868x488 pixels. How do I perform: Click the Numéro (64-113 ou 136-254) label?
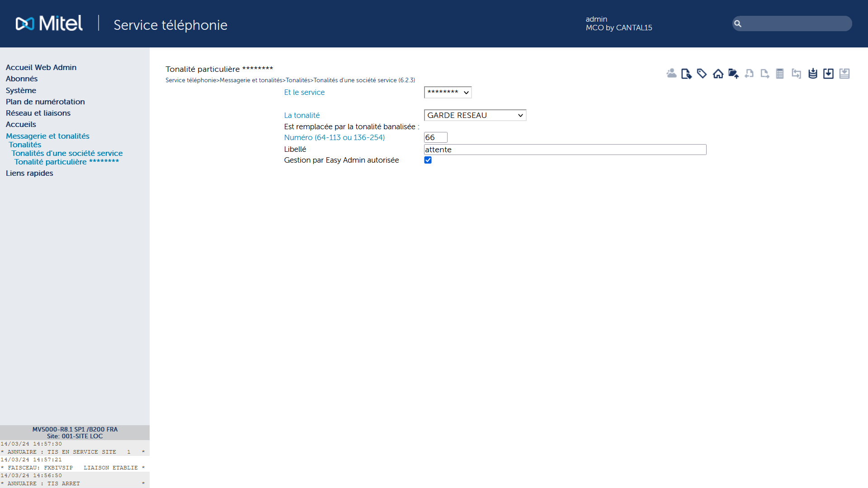coord(335,137)
